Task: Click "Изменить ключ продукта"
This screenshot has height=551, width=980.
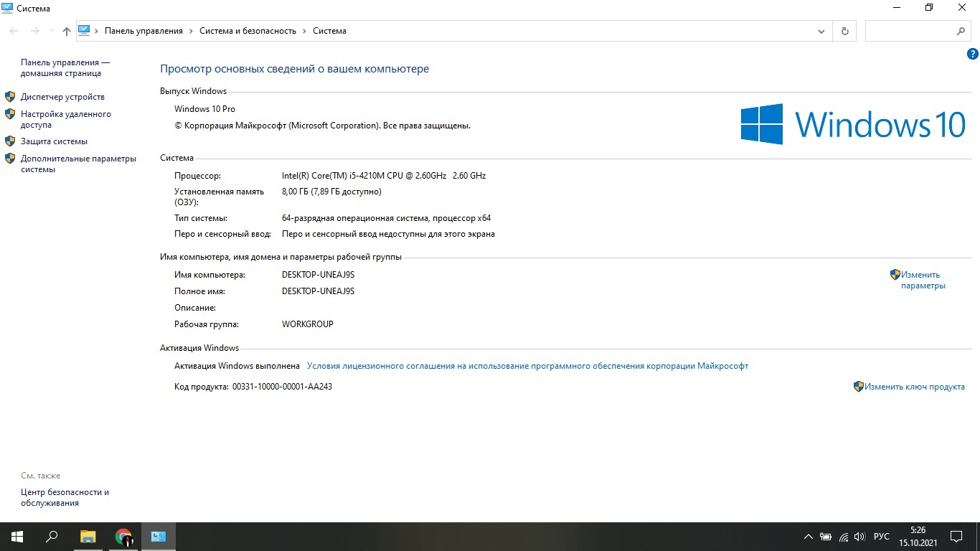Action: pyautogui.click(x=914, y=387)
